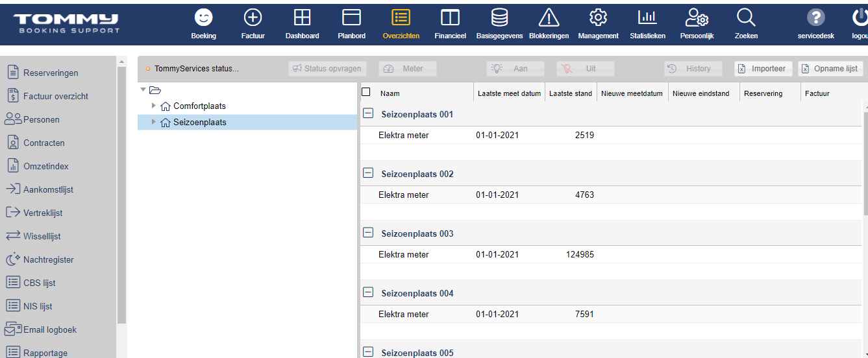The image size is (868, 358).
Task: Click the CBS lijst icon
Action: (x=13, y=283)
